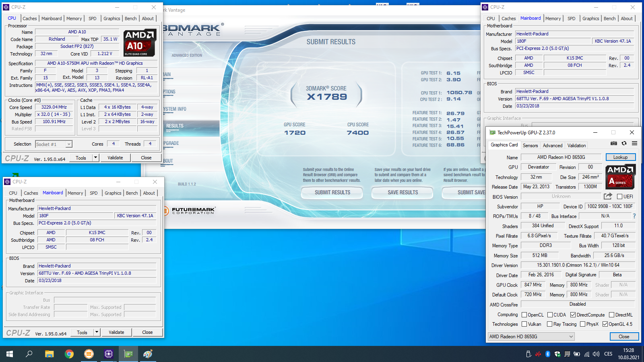Click the USB safely remove tray icon

(528, 354)
